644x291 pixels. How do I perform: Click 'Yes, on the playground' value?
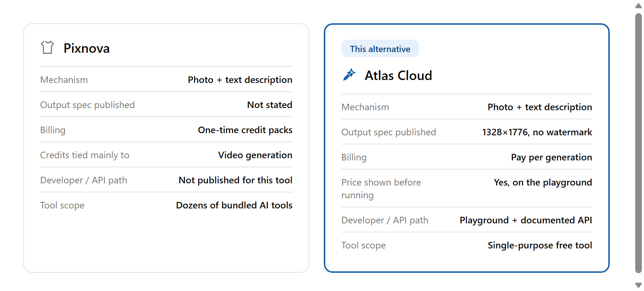coord(543,182)
